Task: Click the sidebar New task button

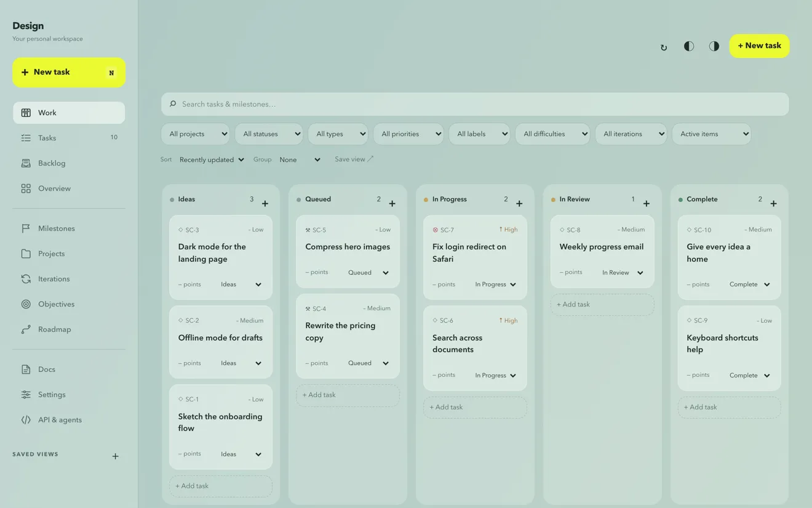Action: [69, 73]
